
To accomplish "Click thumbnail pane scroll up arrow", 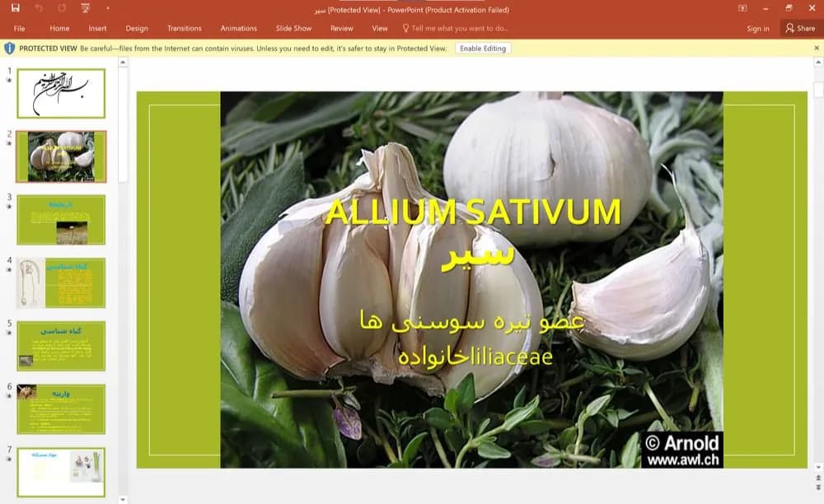I will pos(123,63).
